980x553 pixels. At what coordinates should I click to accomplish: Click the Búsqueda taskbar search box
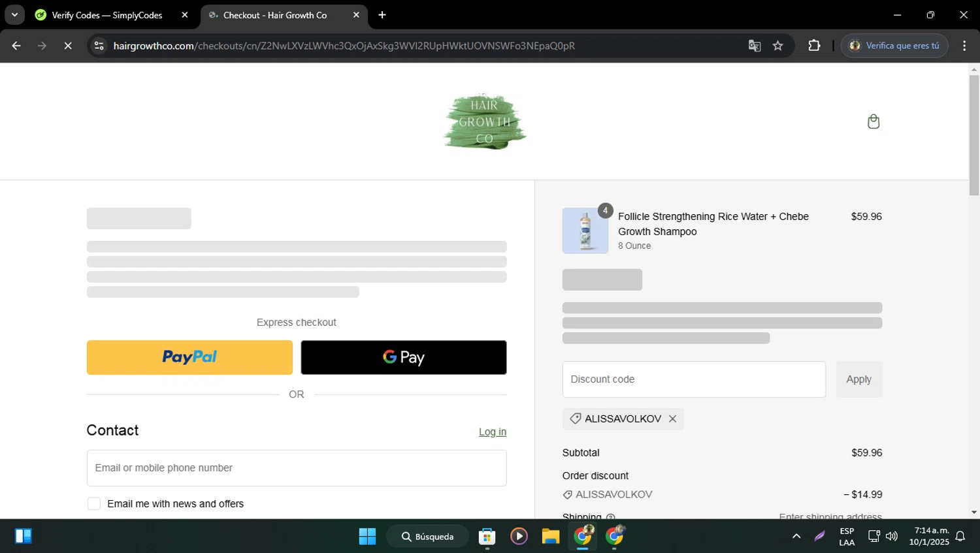click(x=429, y=536)
